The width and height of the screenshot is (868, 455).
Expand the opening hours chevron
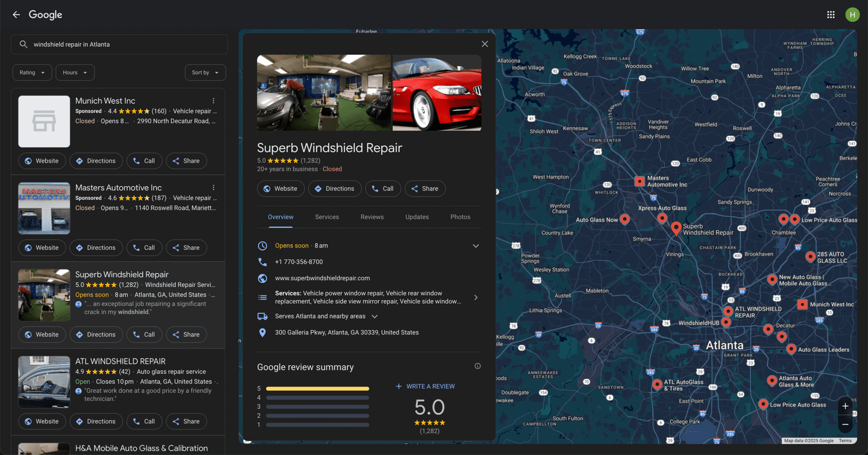click(x=476, y=246)
